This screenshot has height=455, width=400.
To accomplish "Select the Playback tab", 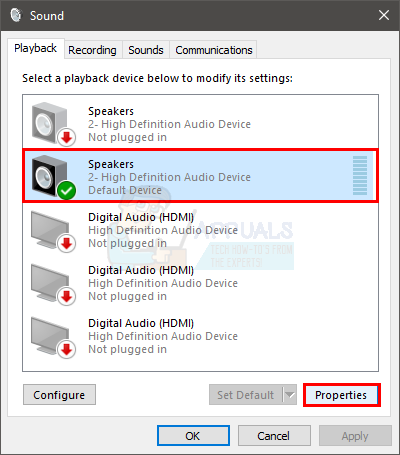I will tap(35, 49).
